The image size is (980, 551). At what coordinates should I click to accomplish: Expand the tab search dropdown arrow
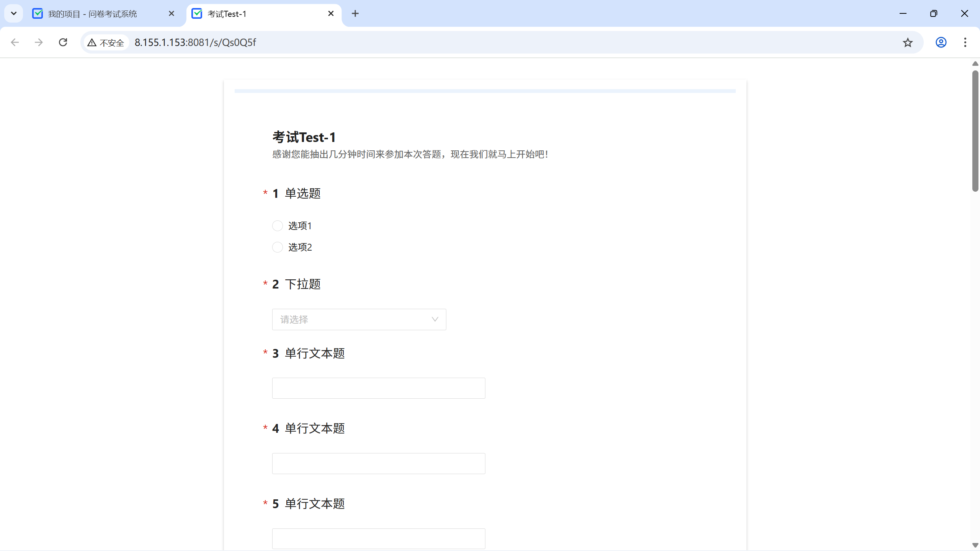(14, 14)
